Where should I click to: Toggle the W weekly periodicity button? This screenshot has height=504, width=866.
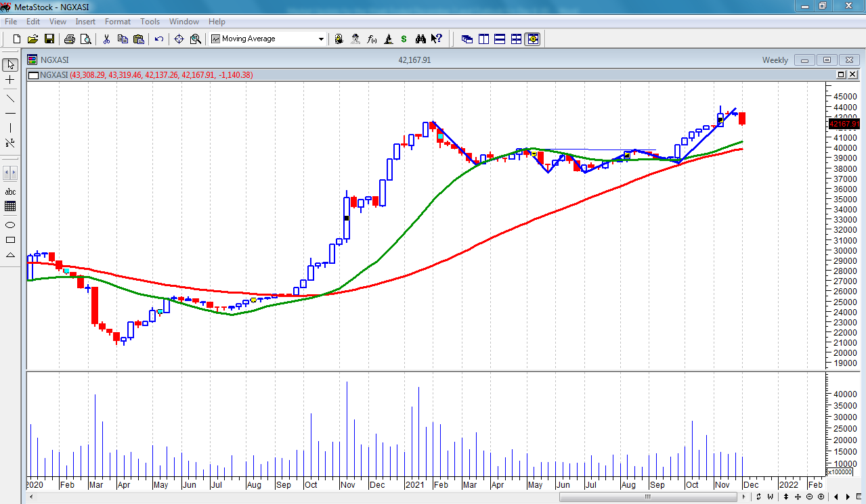(x=770, y=497)
